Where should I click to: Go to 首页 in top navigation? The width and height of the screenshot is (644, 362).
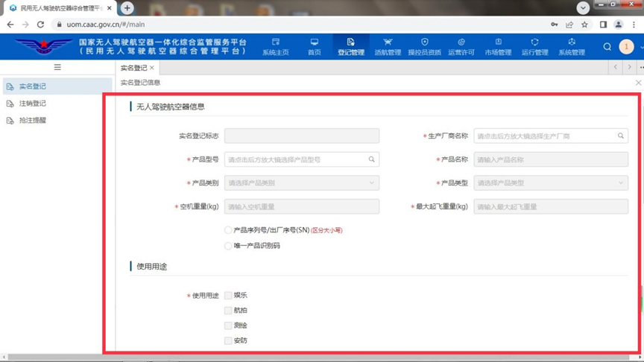click(x=314, y=47)
